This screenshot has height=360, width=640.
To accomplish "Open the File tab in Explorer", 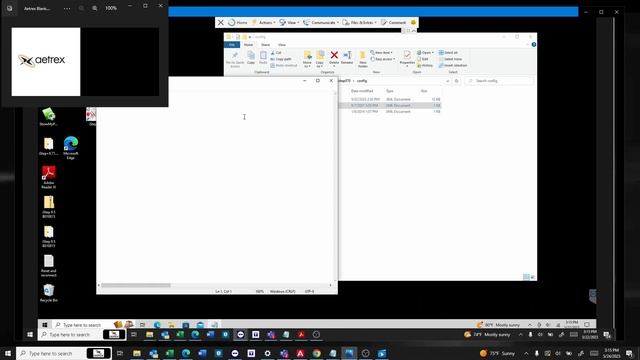I will pos(232,44).
